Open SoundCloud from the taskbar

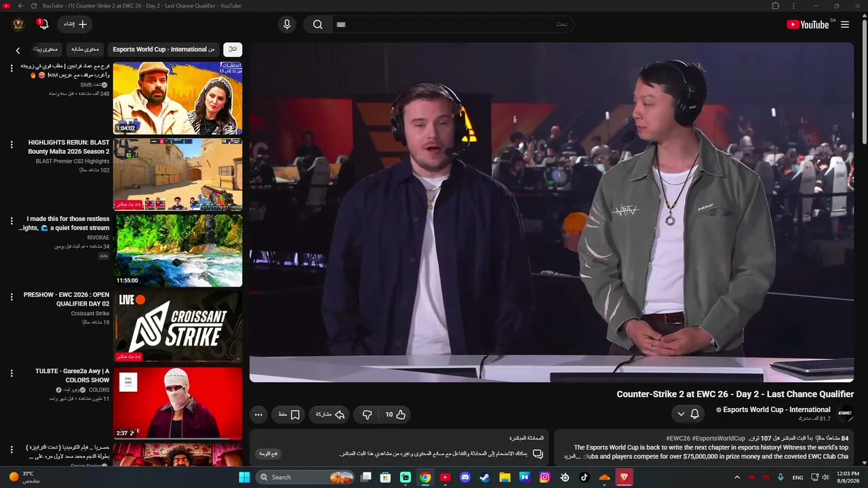(x=604, y=477)
